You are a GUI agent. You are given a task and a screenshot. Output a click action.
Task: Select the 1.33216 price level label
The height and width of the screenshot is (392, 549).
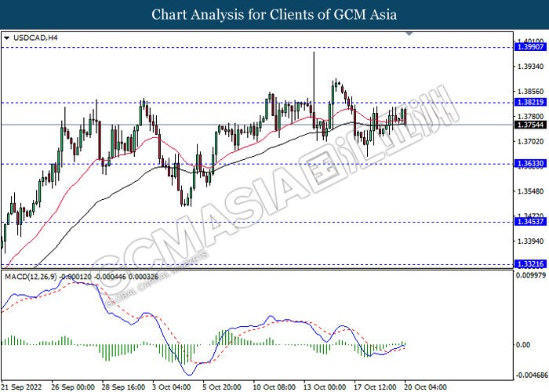point(530,264)
